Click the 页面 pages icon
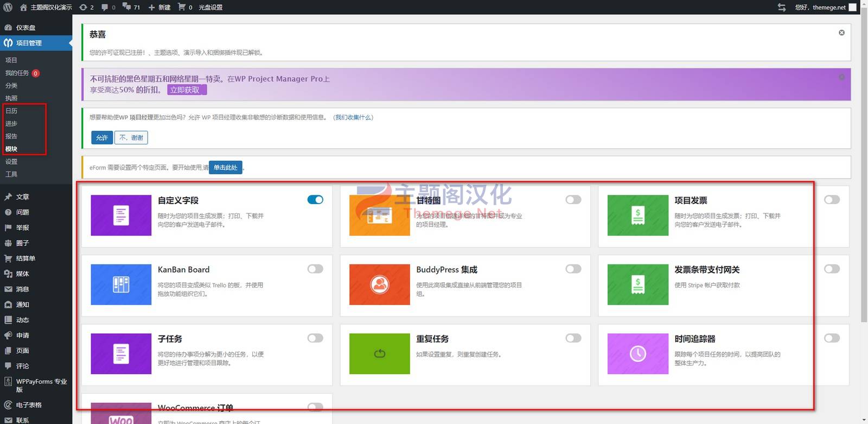Screen dimensions: 868x424 coord(8,351)
